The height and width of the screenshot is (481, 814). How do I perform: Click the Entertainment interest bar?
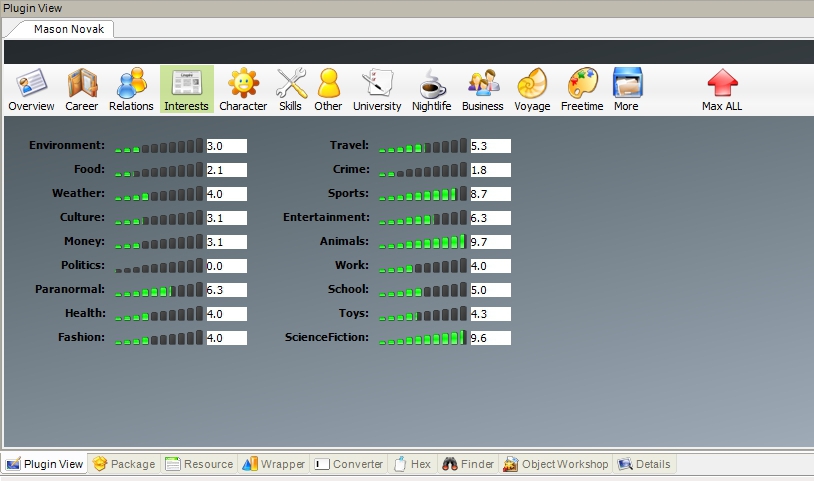[423, 217]
